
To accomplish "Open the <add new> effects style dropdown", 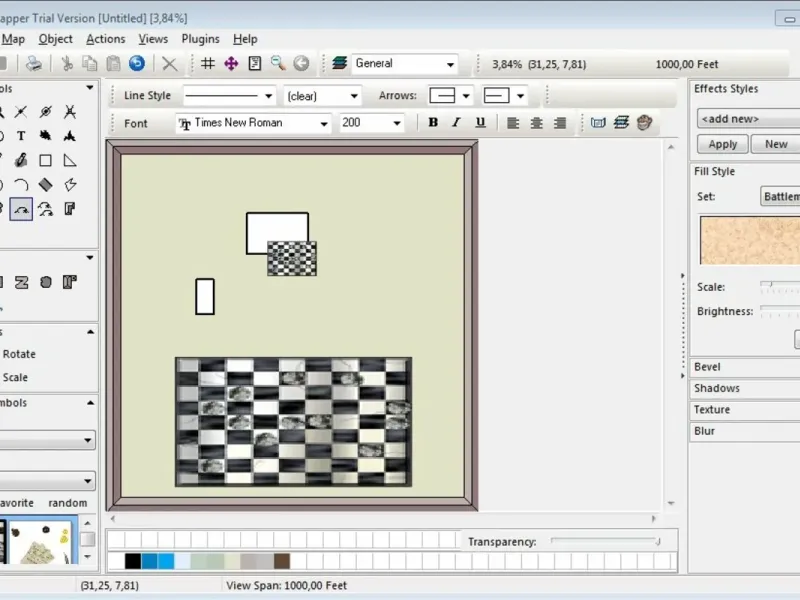I will click(x=748, y=119).
